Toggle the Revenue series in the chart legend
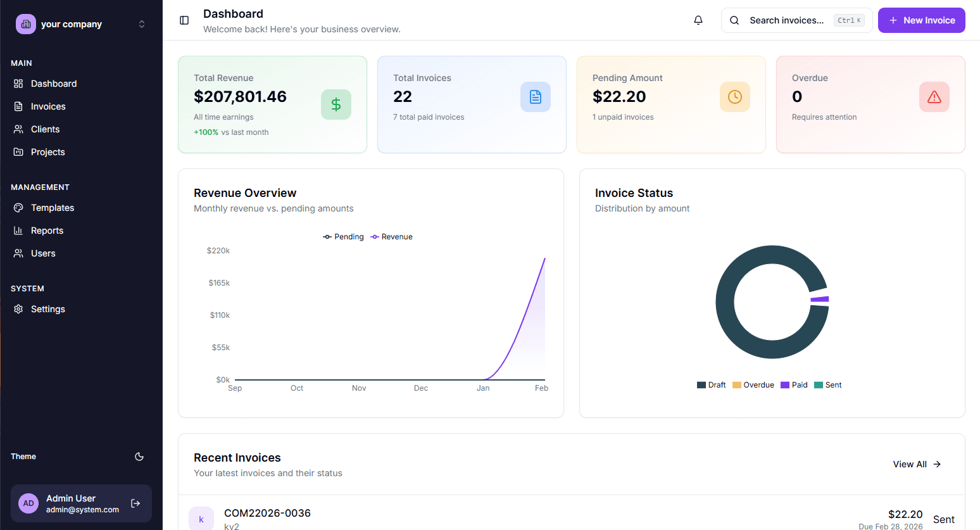The width and height of the screenshot is (980, 530). coord(391,236)
